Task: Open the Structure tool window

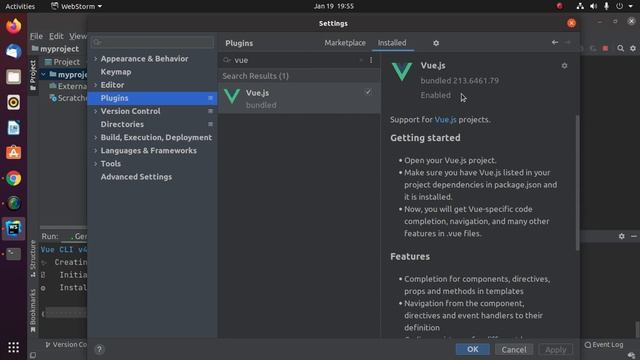Action: point(33,259)
